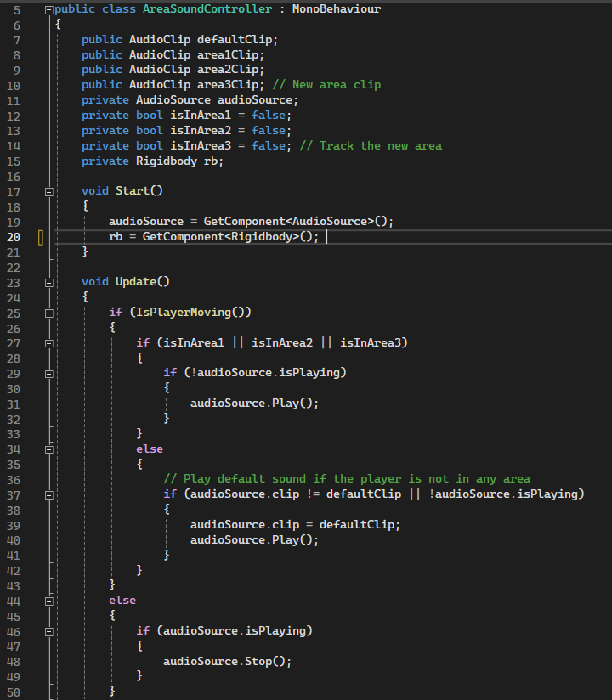Click 'isInArea2' declaration on line 13

coord(201,130)
